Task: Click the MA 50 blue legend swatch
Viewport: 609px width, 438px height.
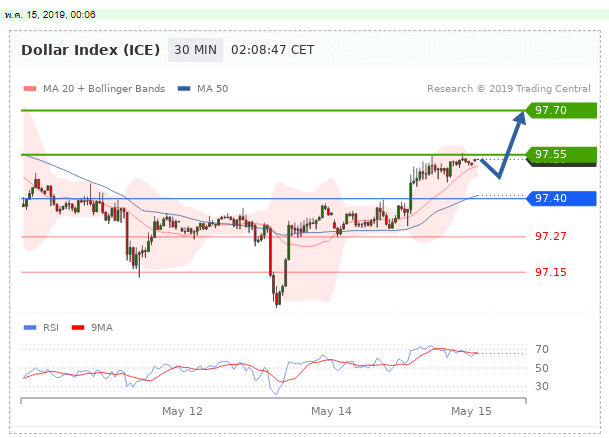Action: pyautogui.click(x=184, y=89)
